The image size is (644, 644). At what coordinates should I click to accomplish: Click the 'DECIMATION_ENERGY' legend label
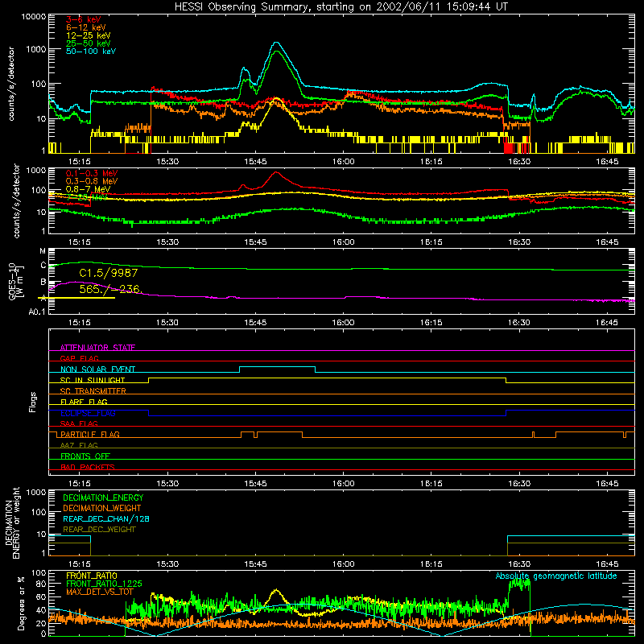103,497
